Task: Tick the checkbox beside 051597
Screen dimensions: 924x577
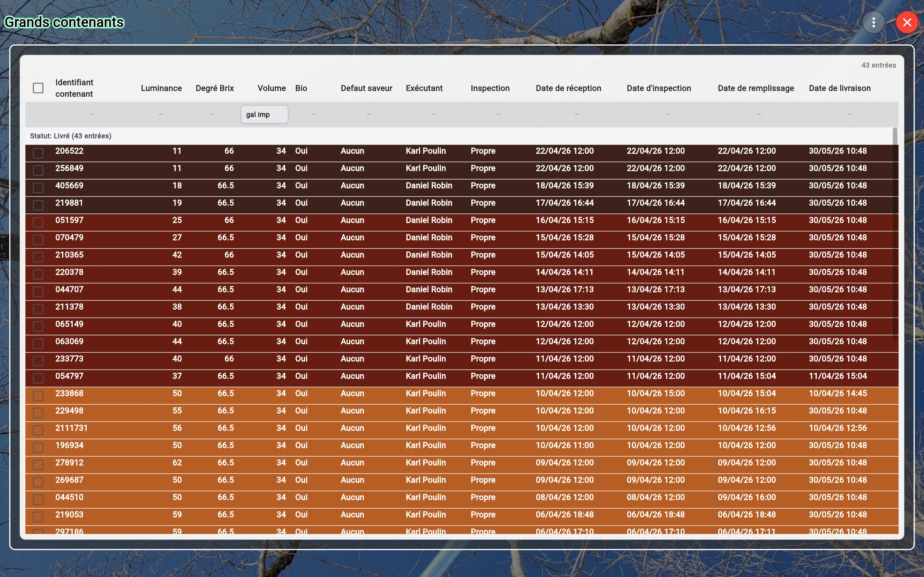Action: 38,222
